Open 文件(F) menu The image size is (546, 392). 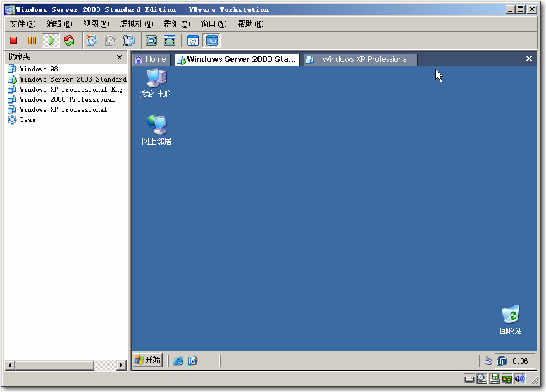(x=23, y=23)
